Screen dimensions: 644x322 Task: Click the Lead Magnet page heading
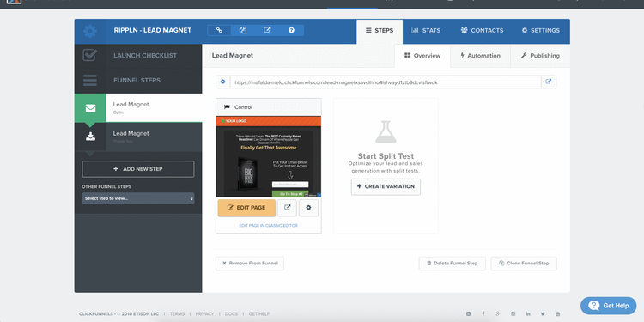click(x=233, y=56)
